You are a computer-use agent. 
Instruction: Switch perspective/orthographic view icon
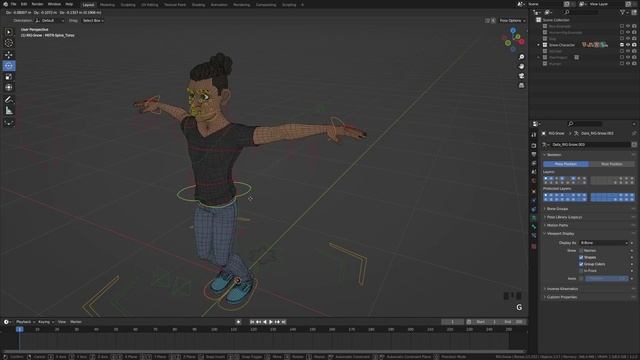click(x=521, y=85)
